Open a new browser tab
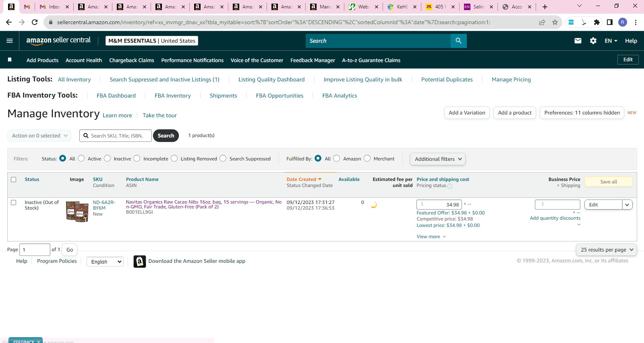Viewport: 644px width, 343px height. point(545,7)
